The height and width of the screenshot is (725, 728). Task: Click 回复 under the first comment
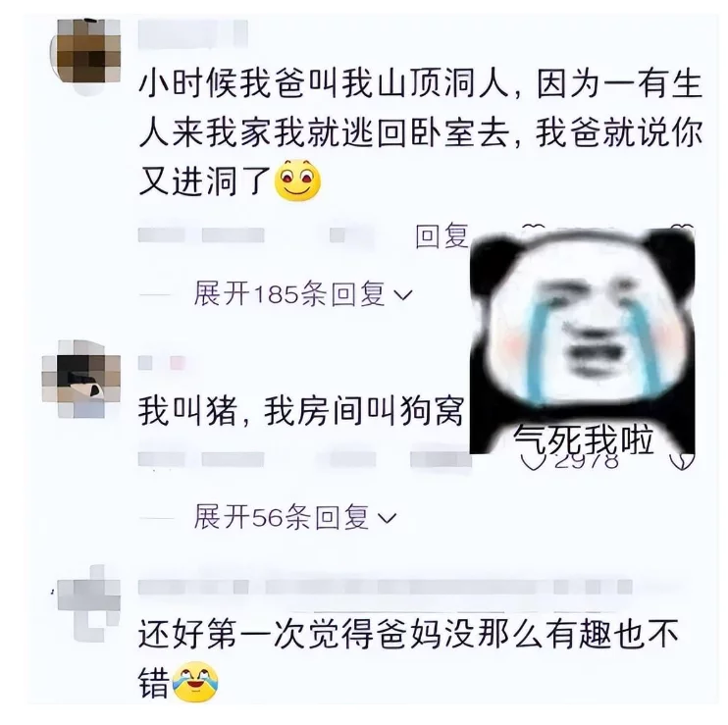tap(442, 235)
